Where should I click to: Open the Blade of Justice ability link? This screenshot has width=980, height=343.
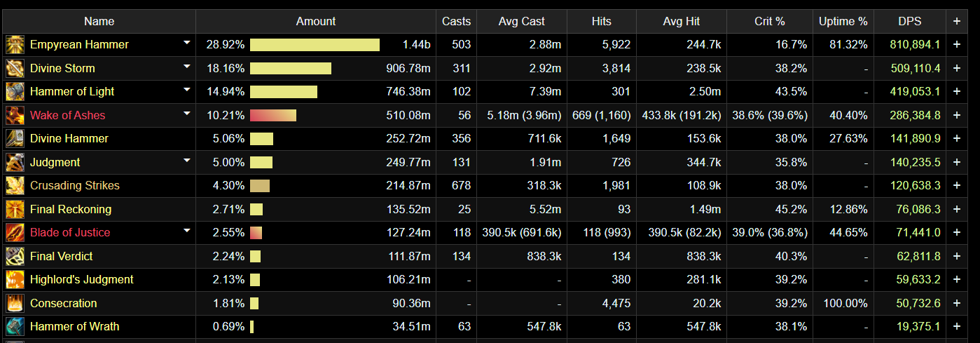pos(70,233)
